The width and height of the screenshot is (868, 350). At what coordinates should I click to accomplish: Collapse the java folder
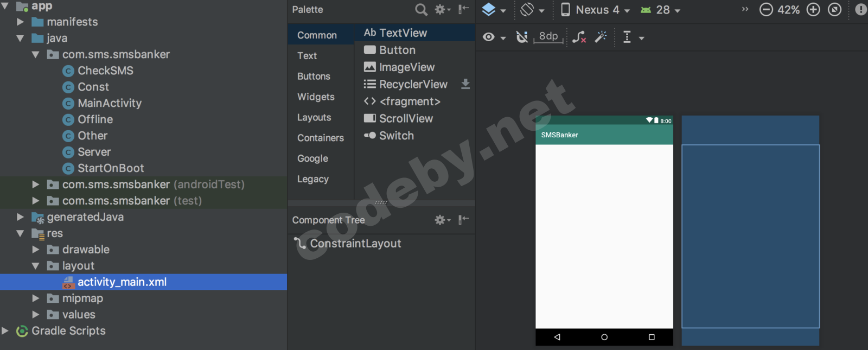20,38
